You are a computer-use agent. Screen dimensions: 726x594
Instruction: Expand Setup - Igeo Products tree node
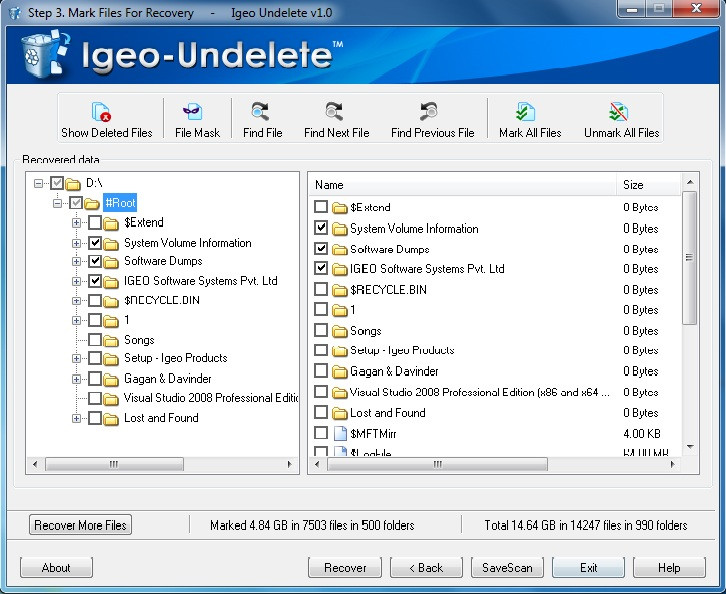click(76, 359)
